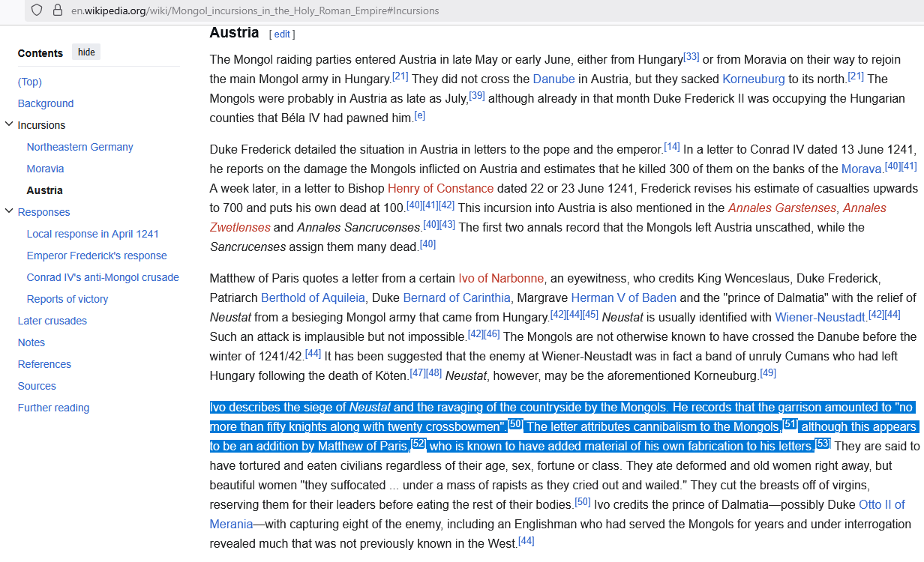Open Berthold of Aquileia link
The width and height of the screenshot is (924, 562).
coord(313,297)
